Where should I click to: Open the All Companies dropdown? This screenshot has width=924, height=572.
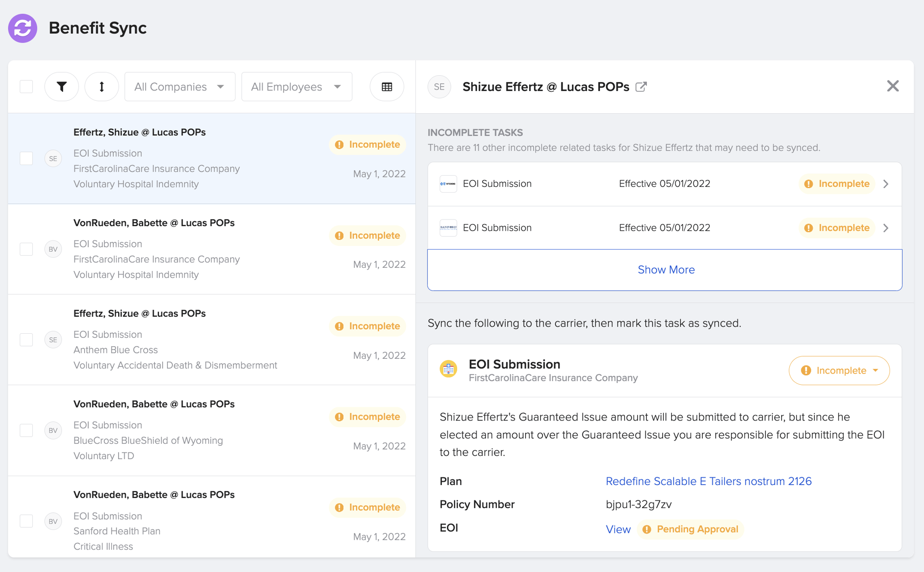[180, 86]
